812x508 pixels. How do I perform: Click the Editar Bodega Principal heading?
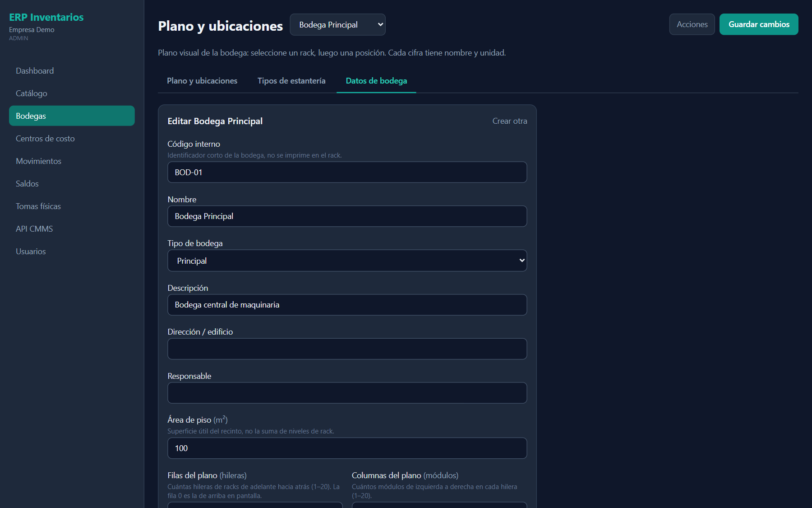pos(215,121)
